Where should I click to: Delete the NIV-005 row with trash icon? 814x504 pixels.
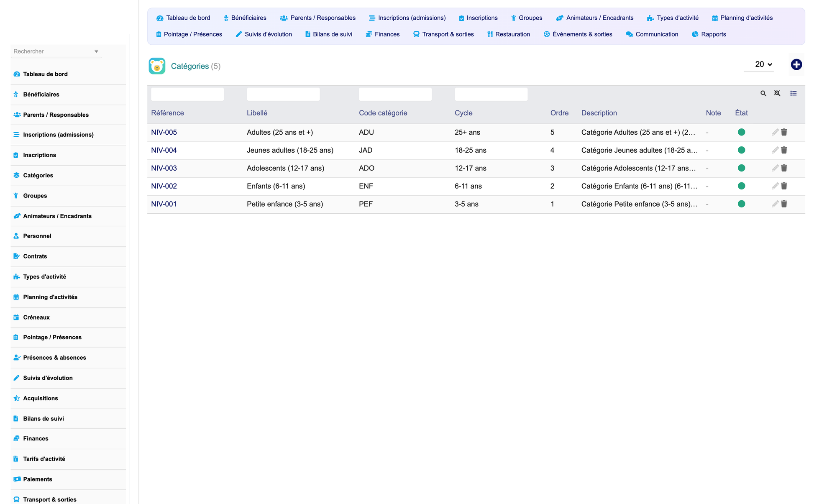point(784,132)
